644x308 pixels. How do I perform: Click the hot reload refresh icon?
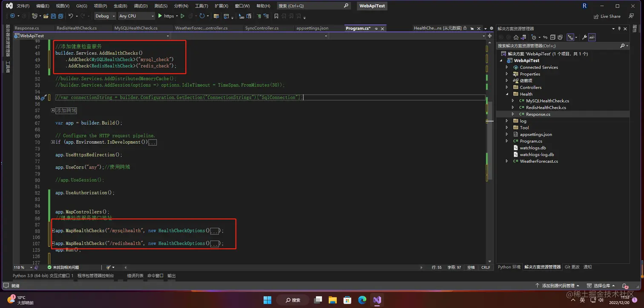click(x=202, y=16)
